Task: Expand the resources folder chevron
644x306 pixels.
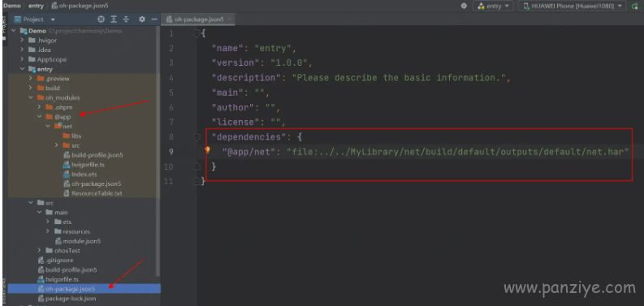Action: click(x=48, y=231)
